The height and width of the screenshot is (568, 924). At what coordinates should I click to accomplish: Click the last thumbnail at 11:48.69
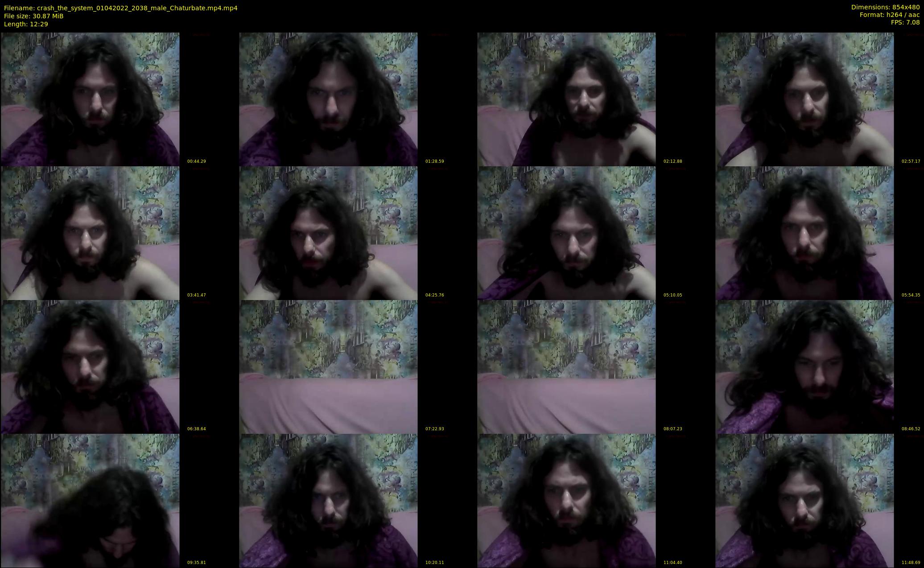click(x=804, y=500)
